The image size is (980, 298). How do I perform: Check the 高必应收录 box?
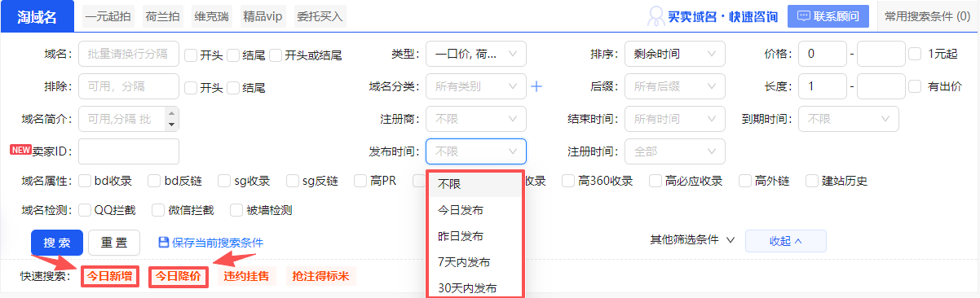pyautogui.click(x=656, y=181)
